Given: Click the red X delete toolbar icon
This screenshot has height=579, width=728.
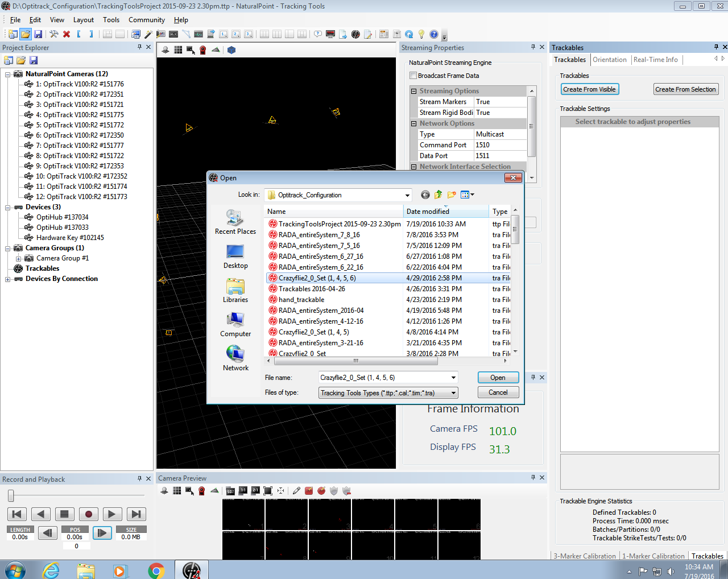Looking at the screenshot, I should pos(67,34).
